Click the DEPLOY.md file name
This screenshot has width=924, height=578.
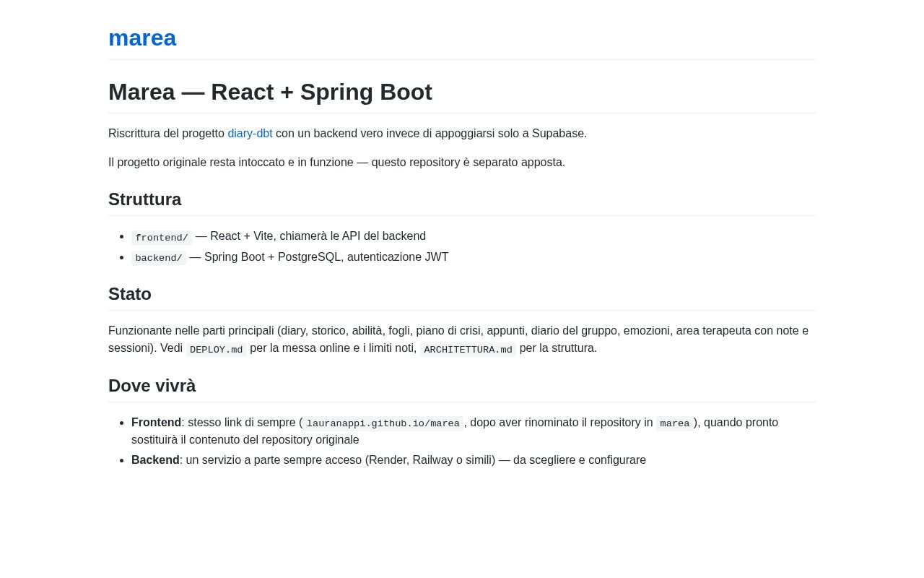217,350
